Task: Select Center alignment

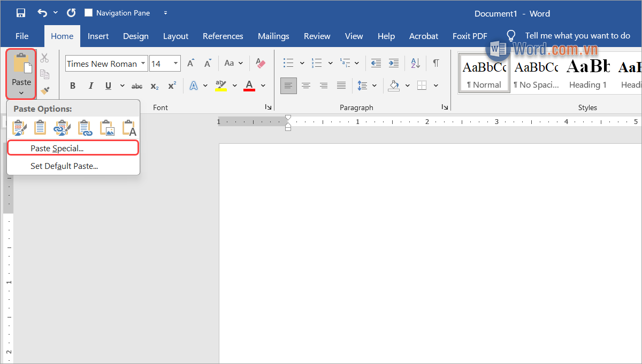Action: 306,86
